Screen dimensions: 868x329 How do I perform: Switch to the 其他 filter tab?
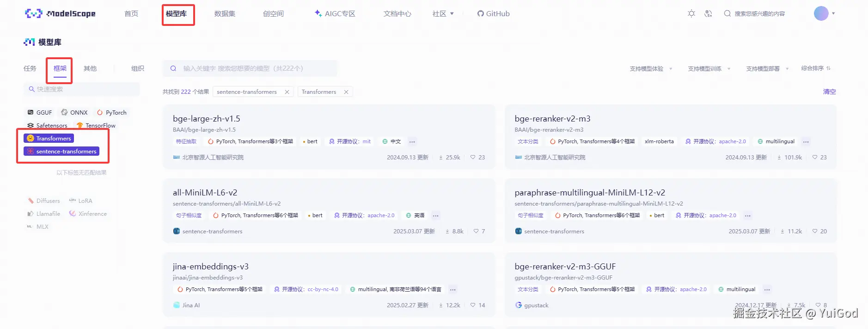pos(90,68)
